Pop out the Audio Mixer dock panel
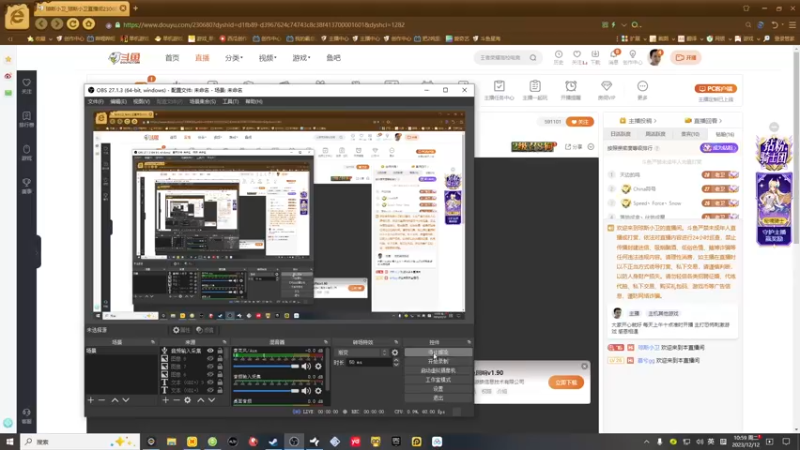The width and height of the screenshot is (800, 450). click(x=326, y=342)
